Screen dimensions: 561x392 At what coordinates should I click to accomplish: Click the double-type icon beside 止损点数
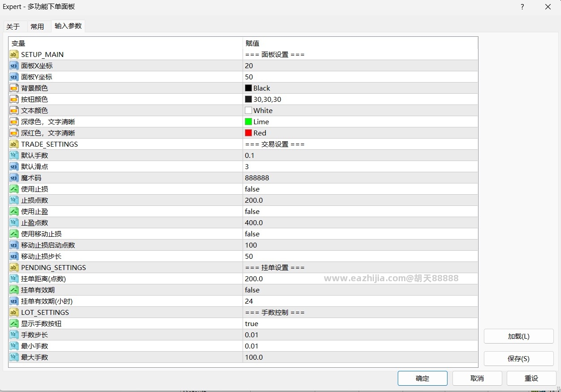point(14,200)
